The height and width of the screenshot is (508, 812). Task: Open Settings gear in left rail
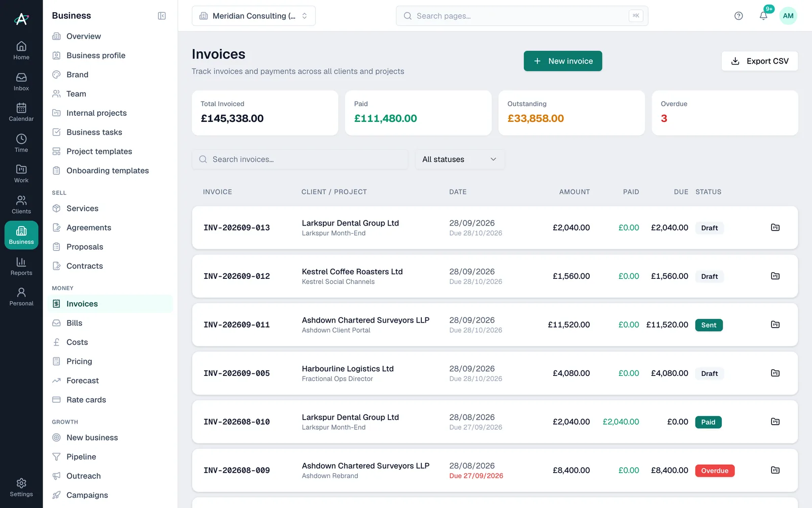(21, 488)
